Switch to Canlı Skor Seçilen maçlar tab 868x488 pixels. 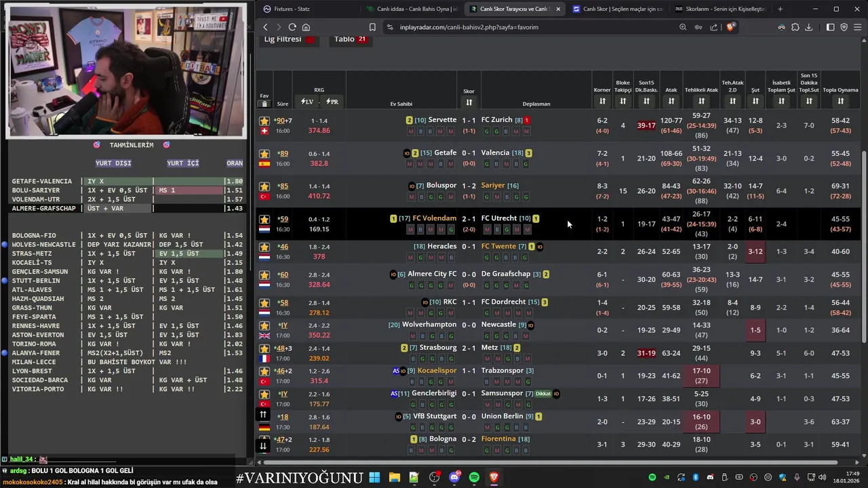pos(617,9)
